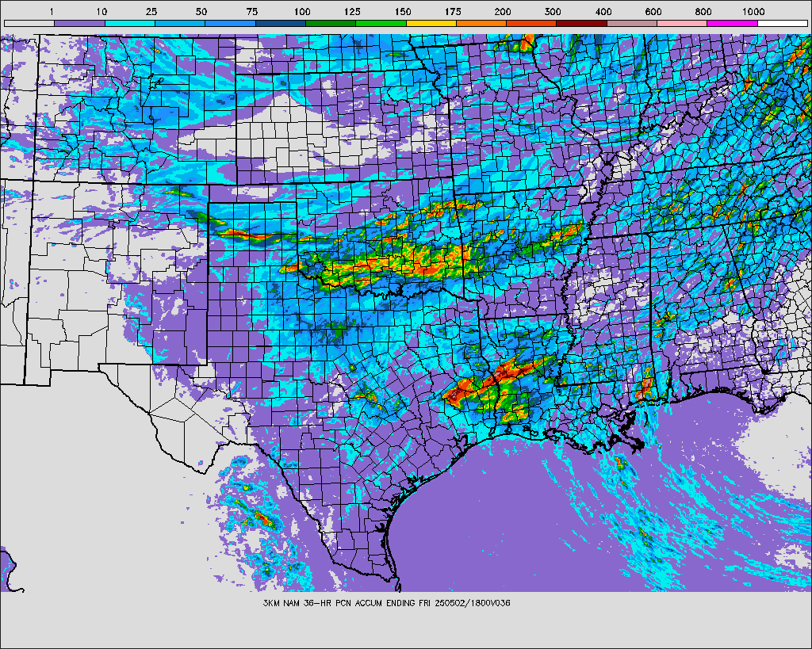Select the yellow swatch between 150 and 175
The width and height of the screenshot is (812, 649).
tap(431, 23)
